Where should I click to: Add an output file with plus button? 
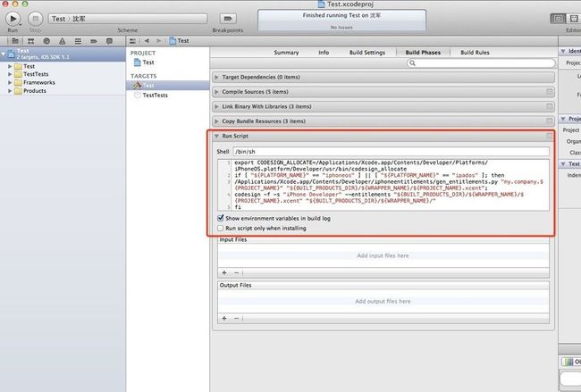click(224, 318)
